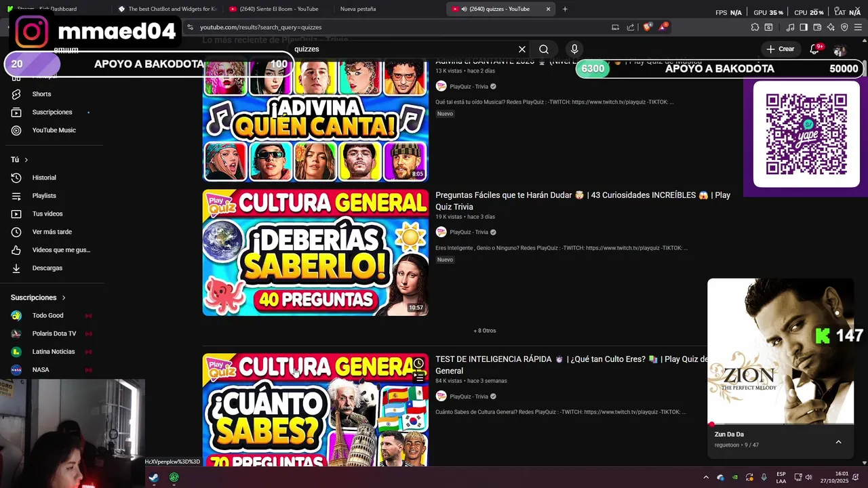The image size is (868, 488).
Task: Open the browser hamburger menu
Action: [x=858, y=27]
